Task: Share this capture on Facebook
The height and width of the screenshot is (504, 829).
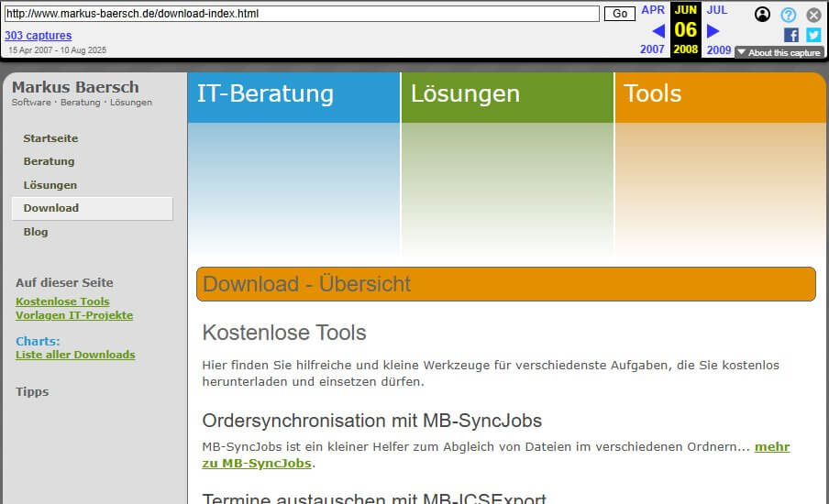Action: pyautogui.click(x=790, y=35)
